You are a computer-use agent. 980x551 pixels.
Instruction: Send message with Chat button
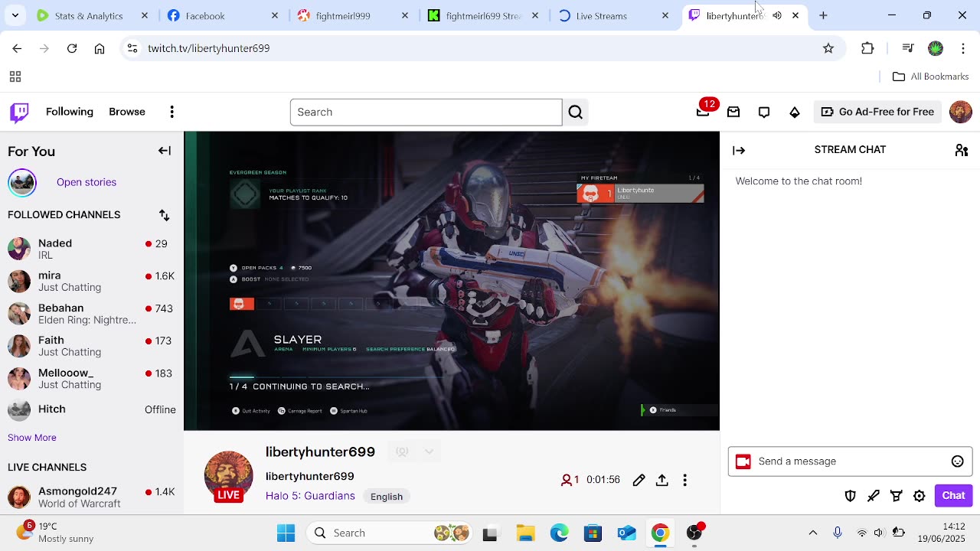click(953, 496)
